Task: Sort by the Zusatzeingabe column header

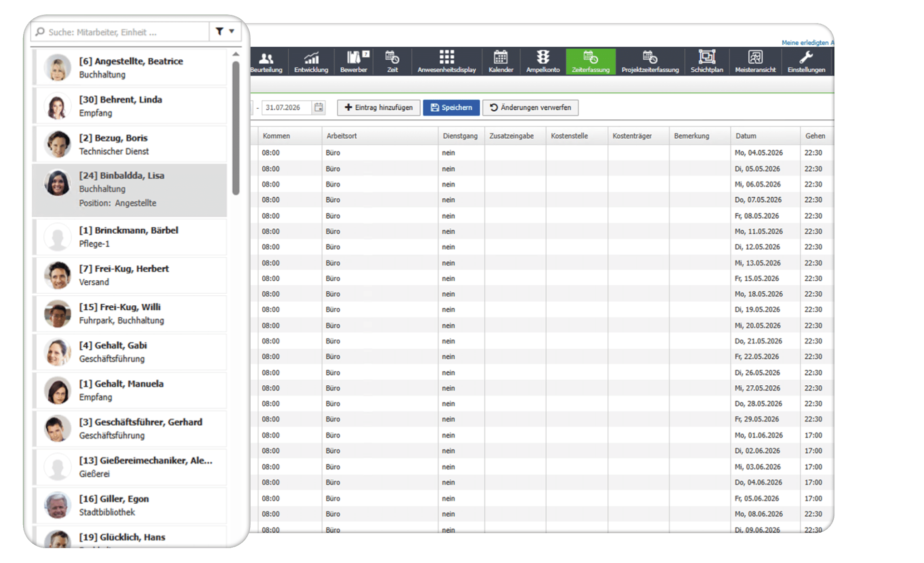Action: pyautogui.click(x=515, y=136)
